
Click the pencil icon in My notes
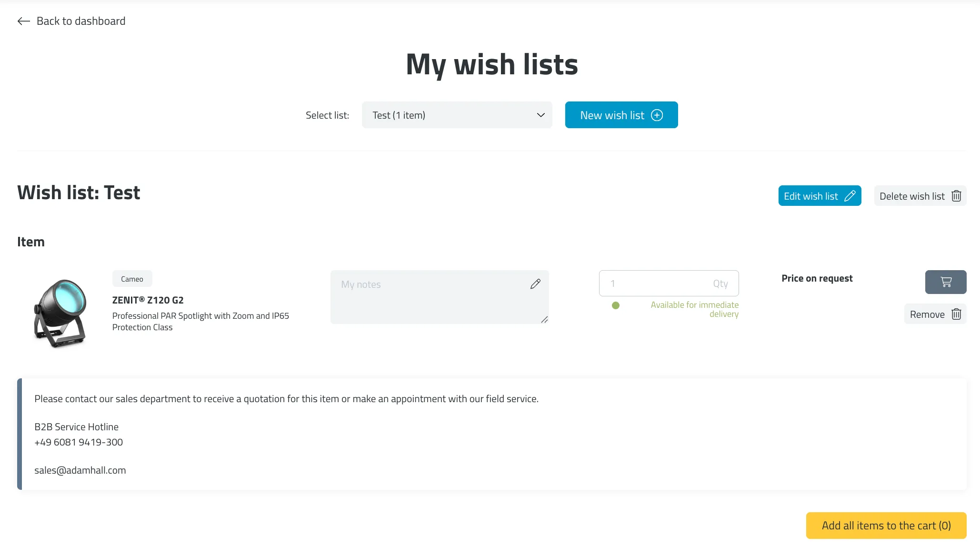[535, 284]
